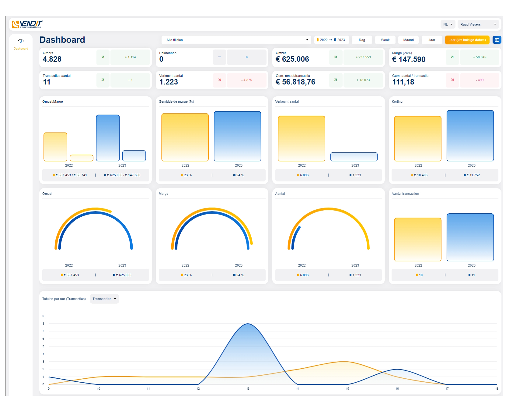Open the NL language dropdown

click(448, 24)
